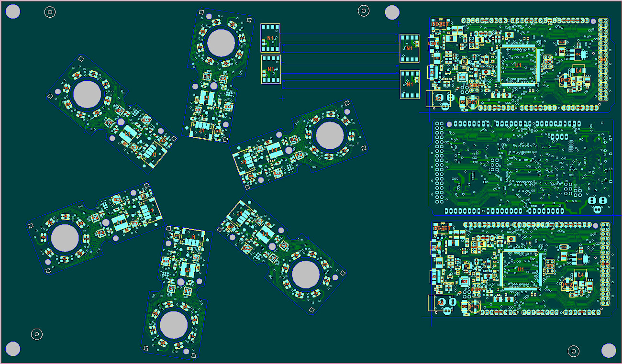Screen dimensions: 622x364
Task: Click the fiducial ring beside bottom-right mounting hole
Action: pyautogui.click(x=573, y=351)
